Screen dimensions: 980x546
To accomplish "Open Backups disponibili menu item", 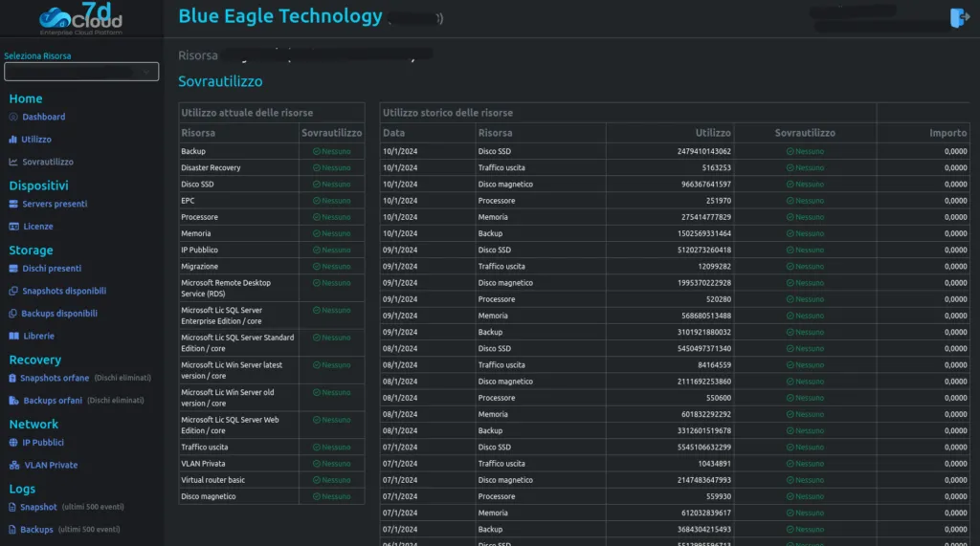I will pos(58,313).
